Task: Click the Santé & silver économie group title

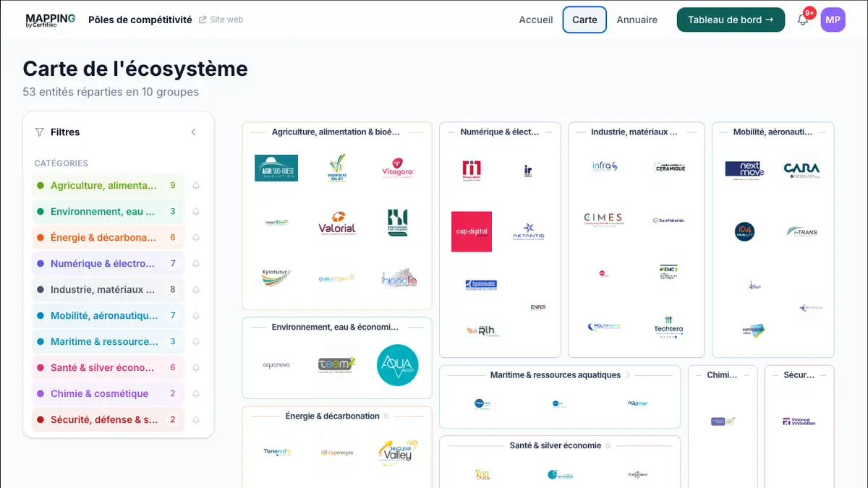Action: click(x=556, y=446)
